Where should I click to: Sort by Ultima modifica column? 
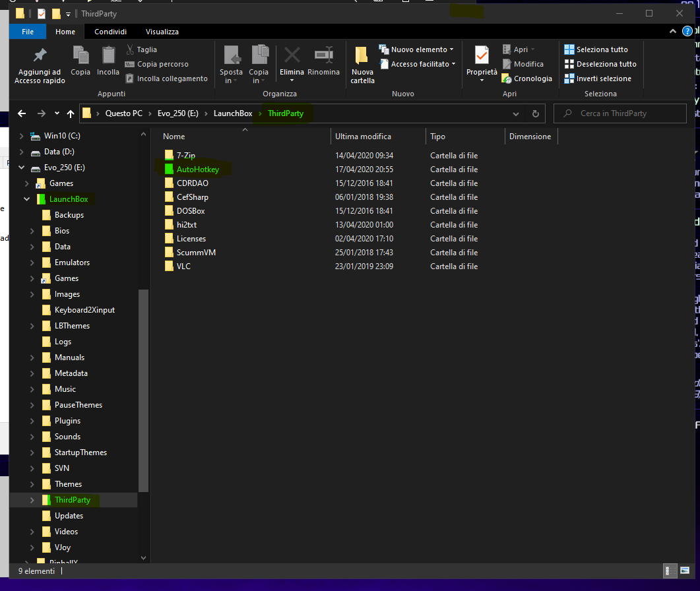378,137
